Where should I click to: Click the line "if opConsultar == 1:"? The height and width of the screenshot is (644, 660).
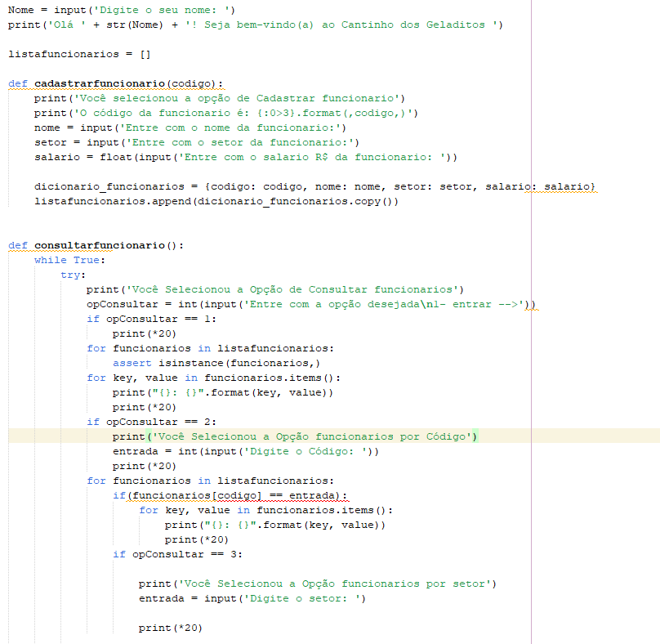[152, 320]
